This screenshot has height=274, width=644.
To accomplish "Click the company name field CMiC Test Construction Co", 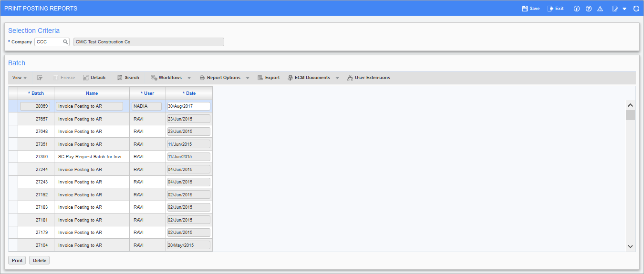I will point(149,42).
